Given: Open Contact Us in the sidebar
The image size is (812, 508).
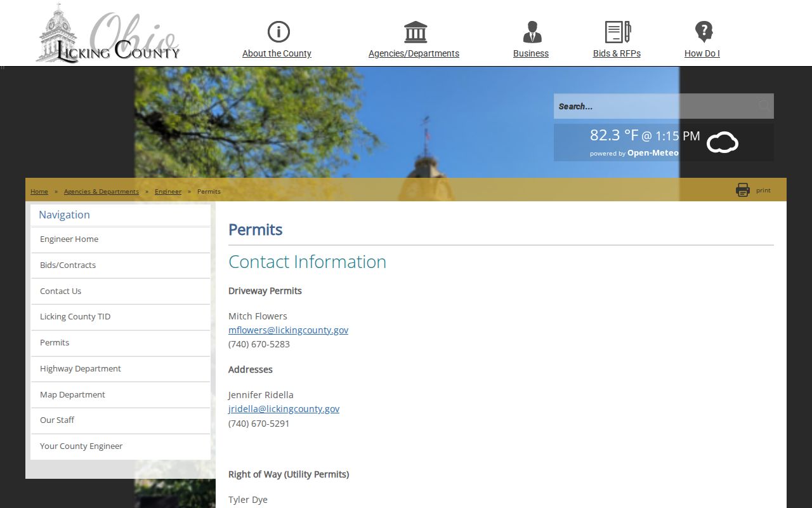Looking at the screenshot, I should (x=121, y=291).
